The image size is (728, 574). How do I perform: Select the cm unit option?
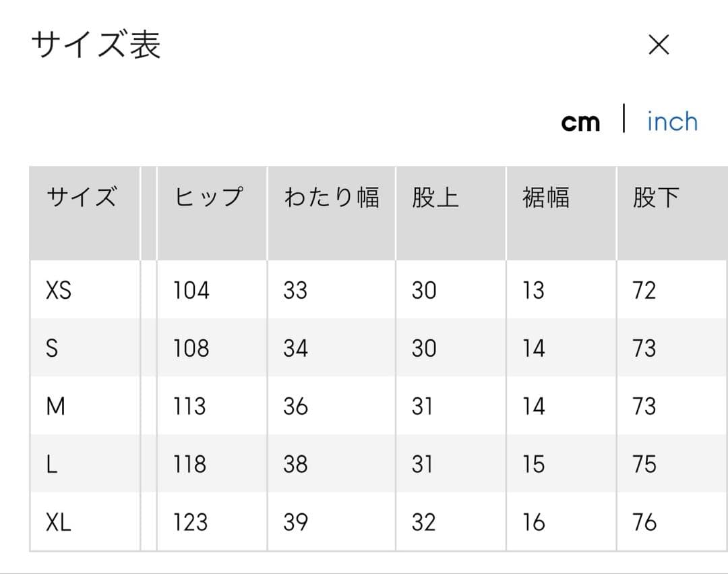pos(580,122)
